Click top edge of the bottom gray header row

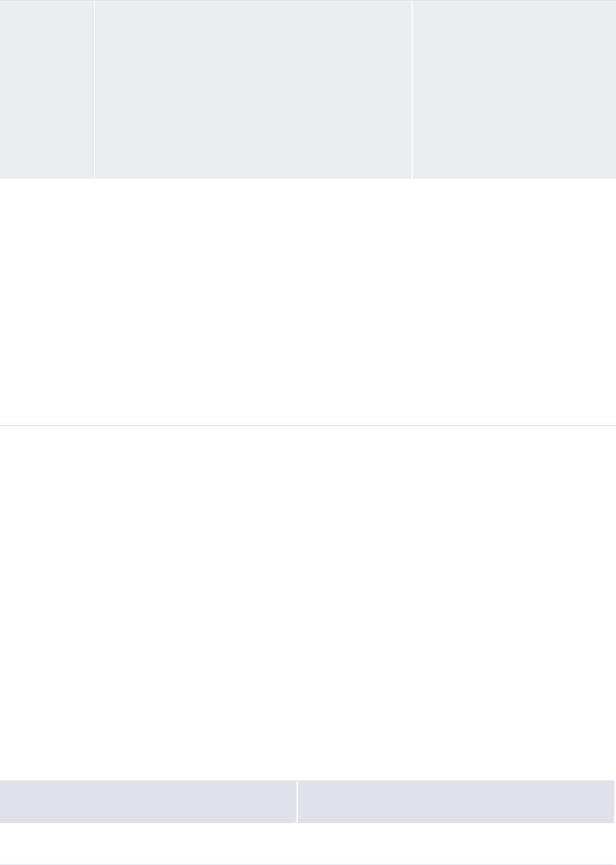point(308,780)
